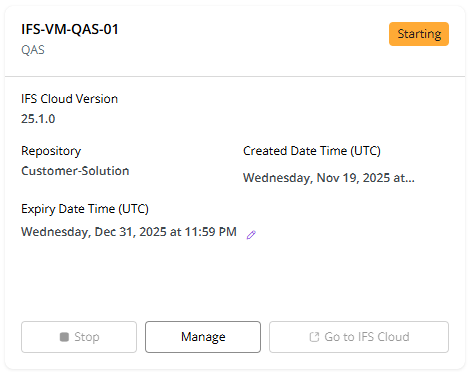Click the truncated Wednesday, Nov 19, 2025 date
The width and height of the screenshot is (470, 372).
[329, 178]
